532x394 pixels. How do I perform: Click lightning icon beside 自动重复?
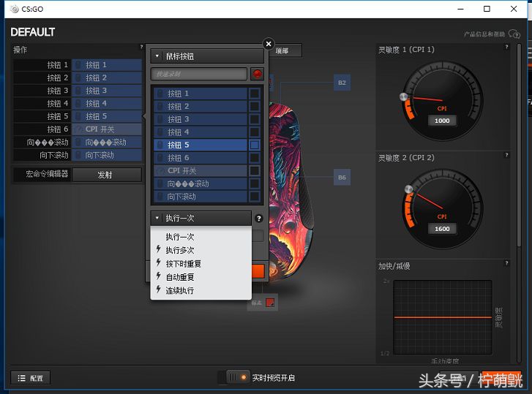click(159, 276)
